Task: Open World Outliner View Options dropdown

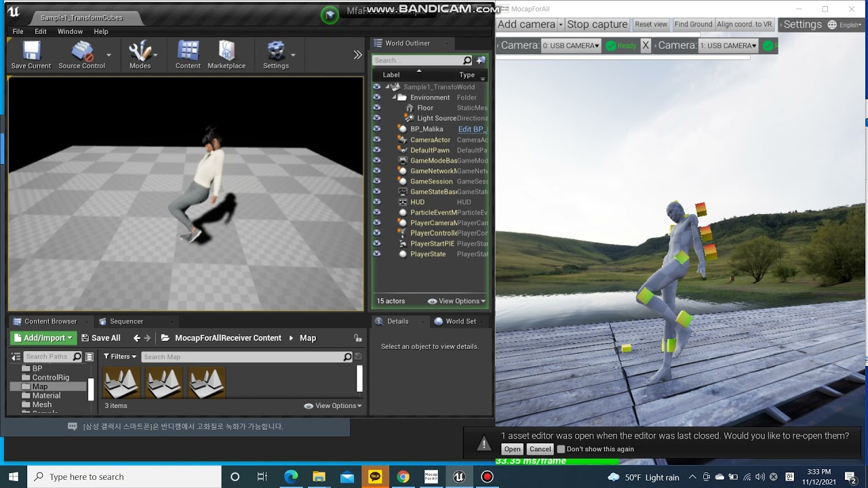Action: (457, 301)
